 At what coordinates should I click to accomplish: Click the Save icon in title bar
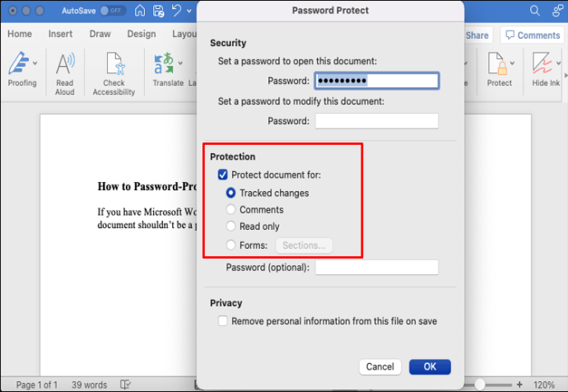click(x=160, y=12)
